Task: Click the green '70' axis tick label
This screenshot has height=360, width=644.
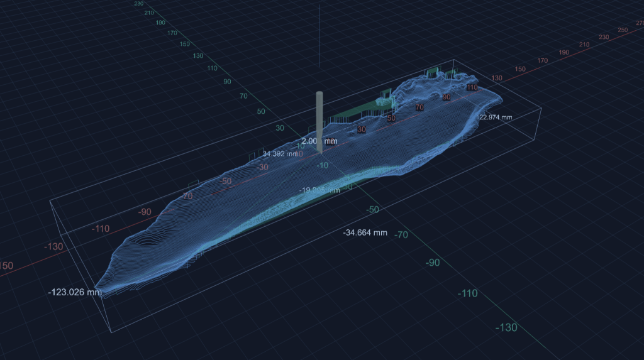Action: coord(243,96)
